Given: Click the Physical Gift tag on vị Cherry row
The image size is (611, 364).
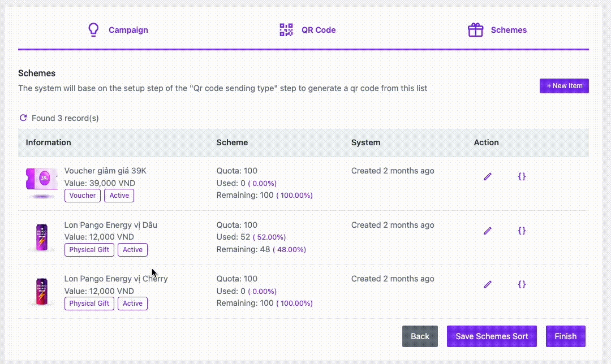Looking at the screenshot, I should pos(89,304).
